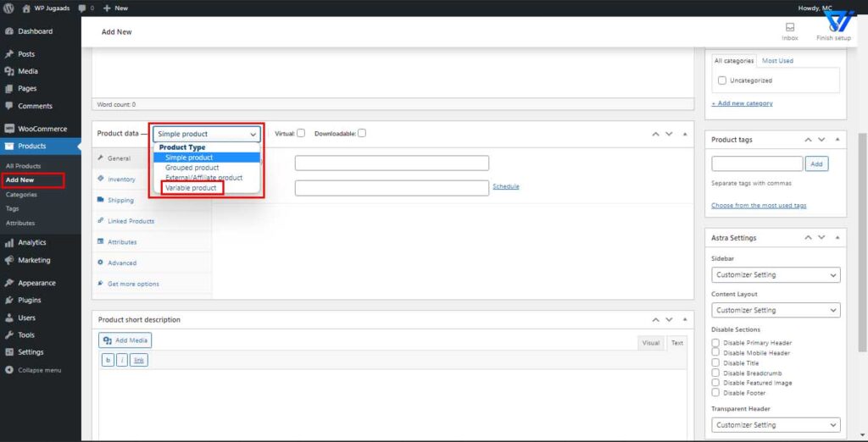The width and height of the screenshot is (868, 442).
Task: Open the comments bubble in admin bar
Action: (82, 8)
